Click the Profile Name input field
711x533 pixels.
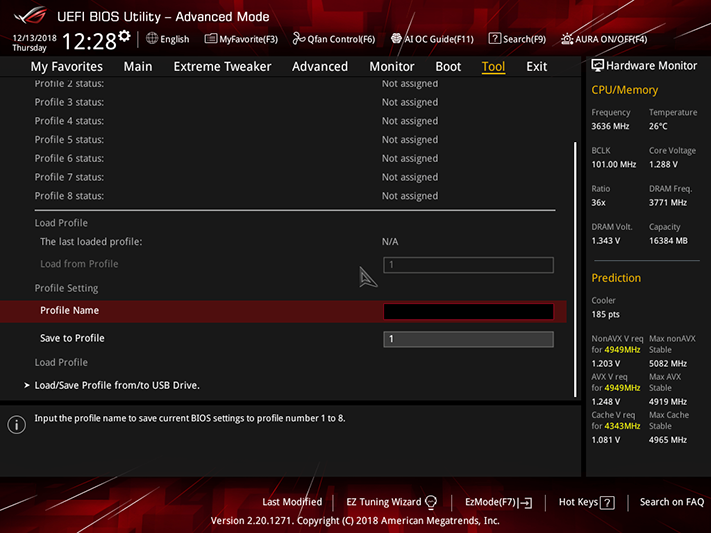pyautogui.click(x=468, y=311)
